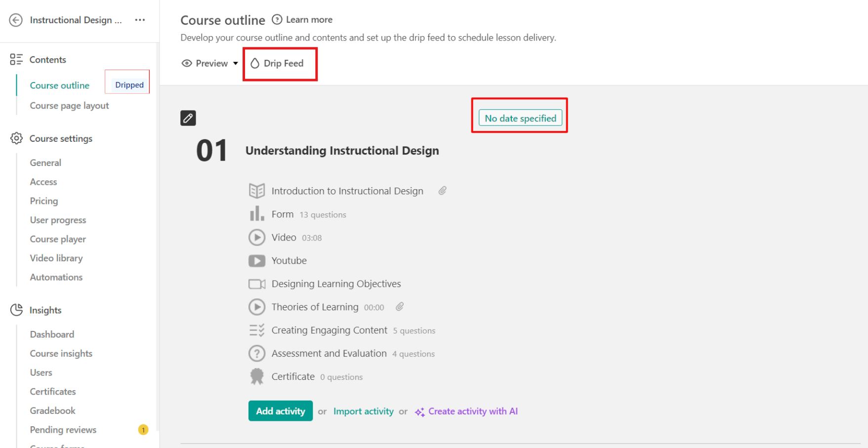Open the three-dots course options menu
The height and width of the screenshot is (448, 868).
140,20
